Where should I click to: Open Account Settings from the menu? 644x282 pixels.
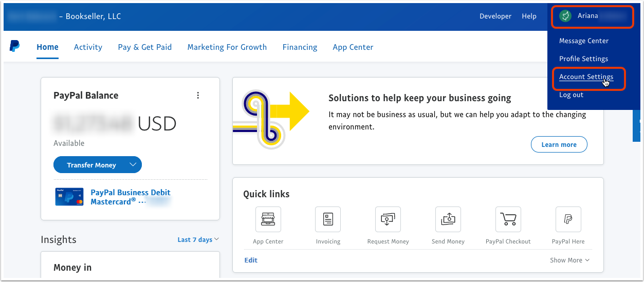point(586,77)
